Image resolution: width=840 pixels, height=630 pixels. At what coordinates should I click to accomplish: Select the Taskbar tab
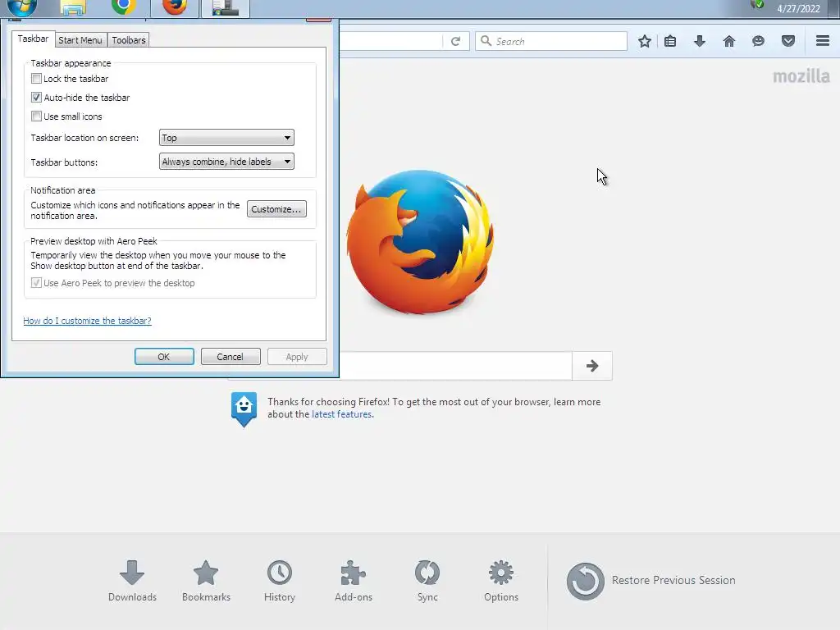click(x=33, y=39)
